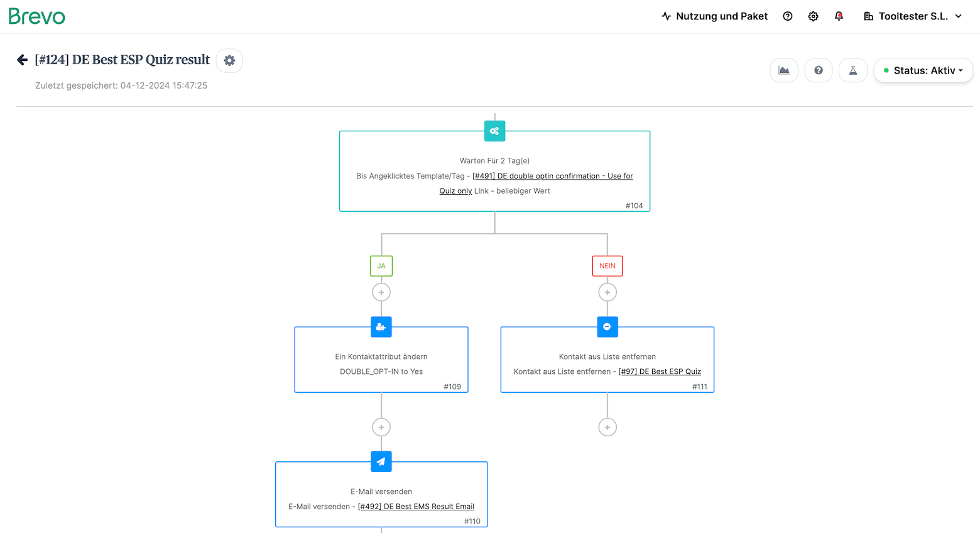Open the workflow statistics chart icon
The image size is (980, 533).
click(784, 70)
